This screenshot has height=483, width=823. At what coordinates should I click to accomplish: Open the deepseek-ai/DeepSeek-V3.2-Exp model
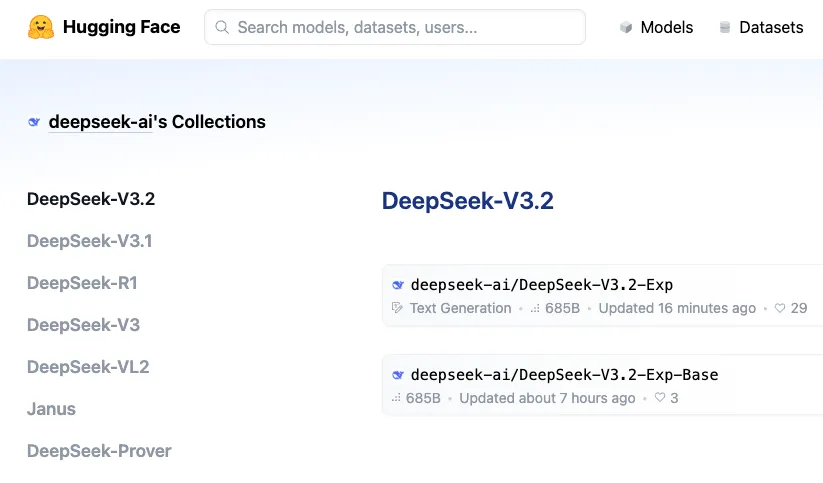(541, 285)
